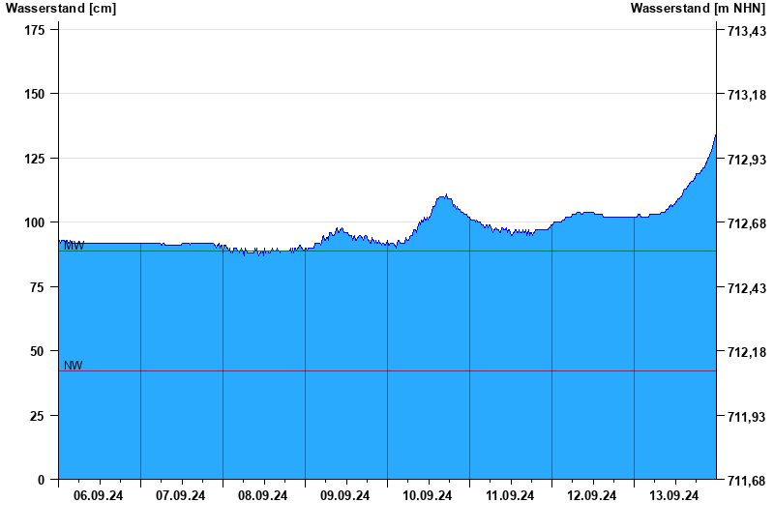This screenshot has height=532, width=774.
Task: Click the 712,18 right-axis value
Action: (x=747, y=352)
